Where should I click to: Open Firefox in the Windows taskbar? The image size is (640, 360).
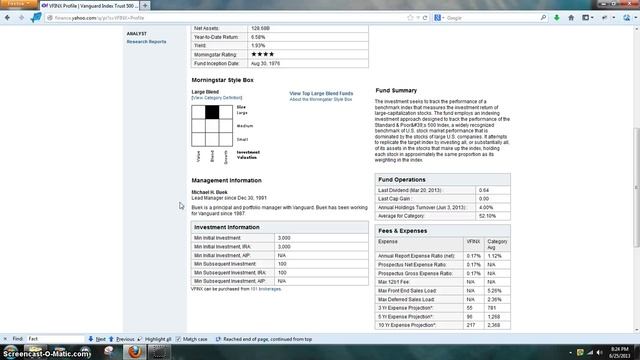click(134, 352)
